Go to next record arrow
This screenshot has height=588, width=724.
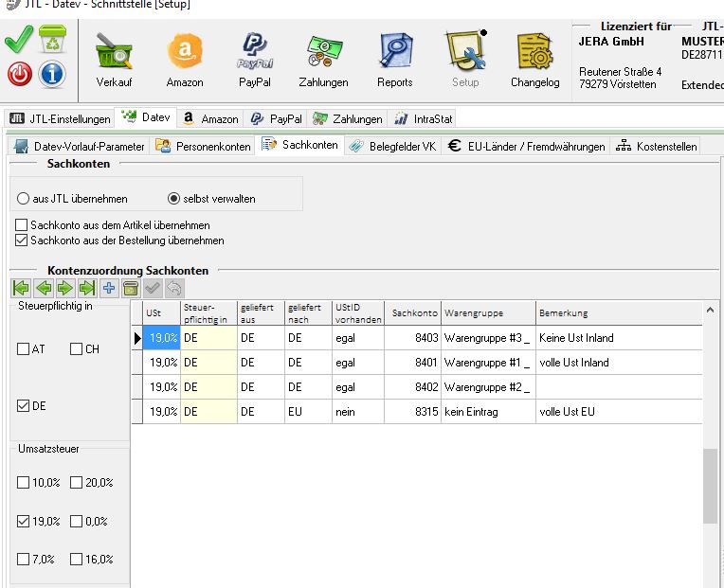tap(65, 288)
